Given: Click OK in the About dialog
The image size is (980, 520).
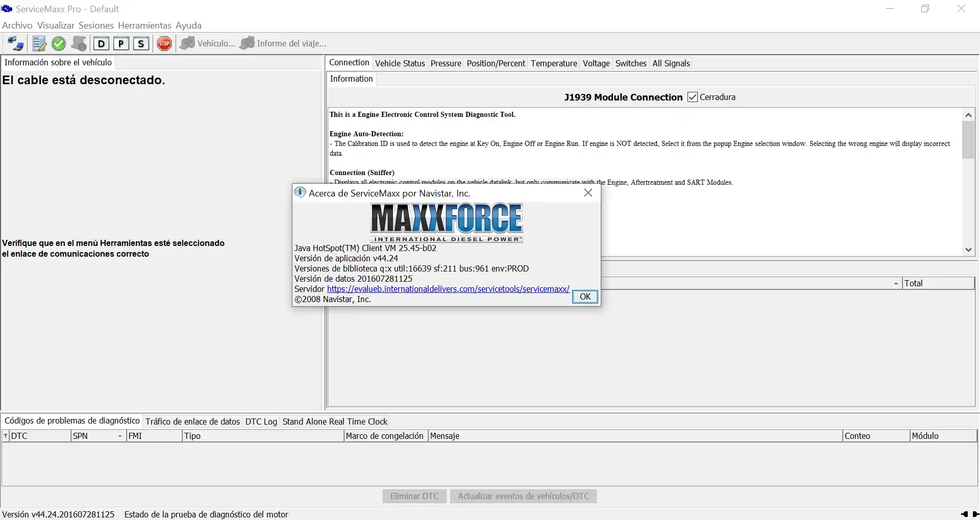Looking at the screenshot, I should pyautogui.click(x=585, y=296).
